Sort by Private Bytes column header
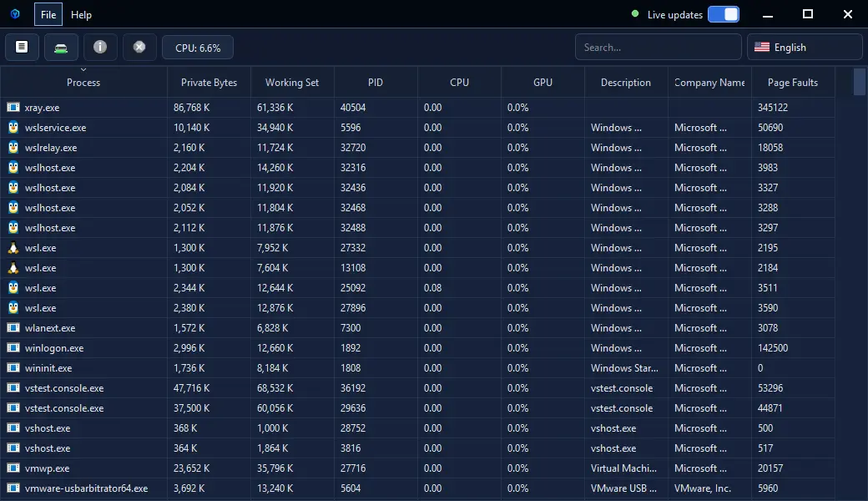 click(x=209, y=82)
